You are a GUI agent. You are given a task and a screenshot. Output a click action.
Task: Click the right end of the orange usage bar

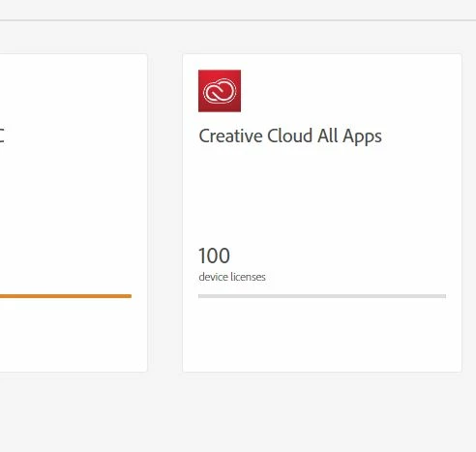[129, 296]
